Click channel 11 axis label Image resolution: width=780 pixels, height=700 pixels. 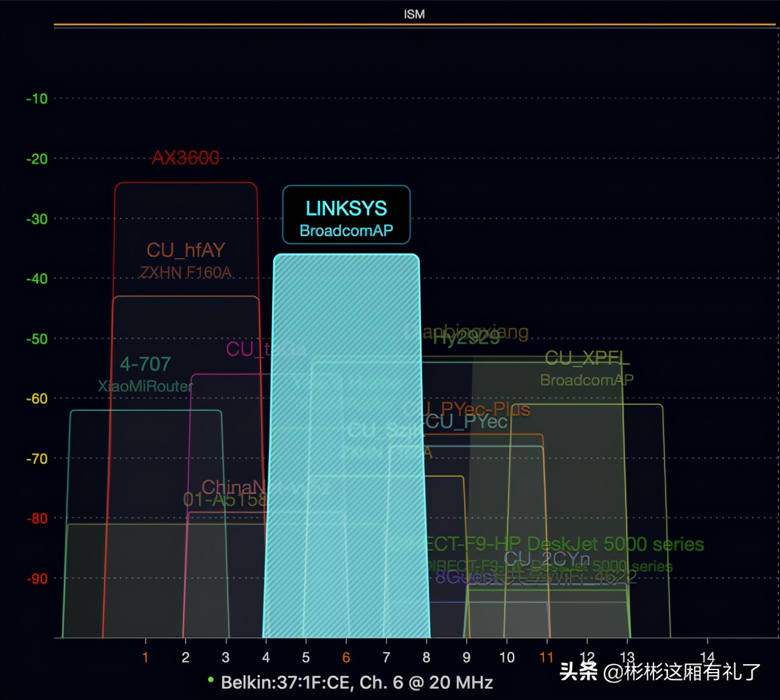click(x=547, y=657)
